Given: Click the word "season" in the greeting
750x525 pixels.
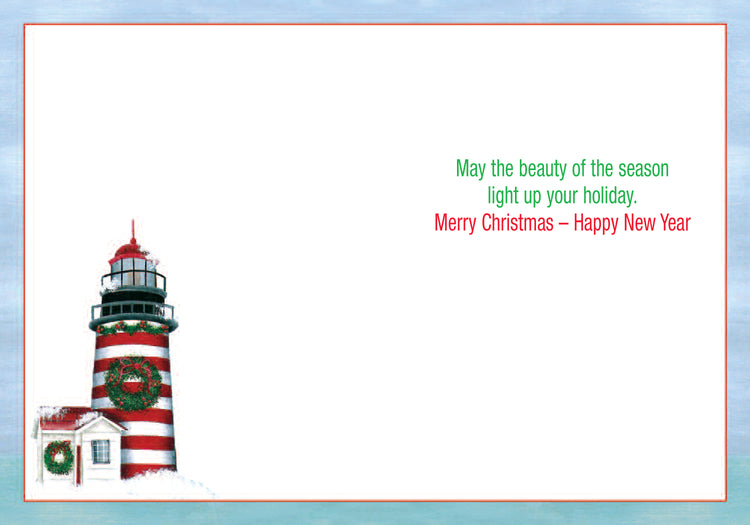Looking at the screenshot, I should 640,170.
